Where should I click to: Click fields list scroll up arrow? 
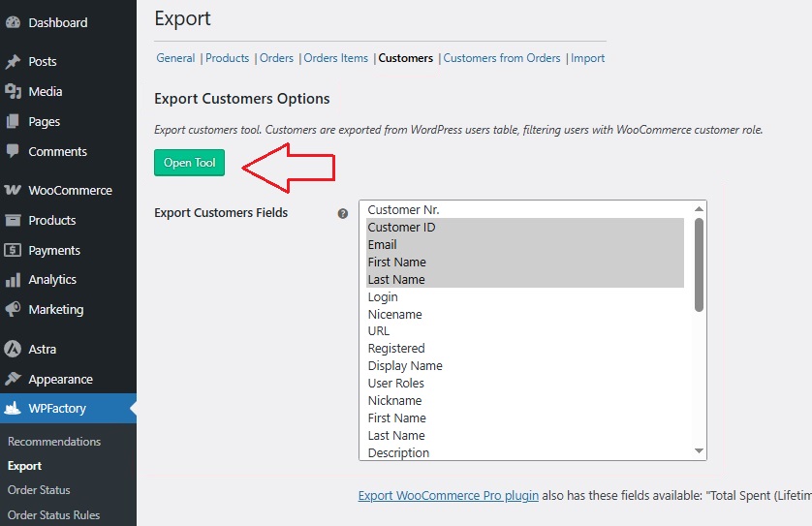pos(699,208)
